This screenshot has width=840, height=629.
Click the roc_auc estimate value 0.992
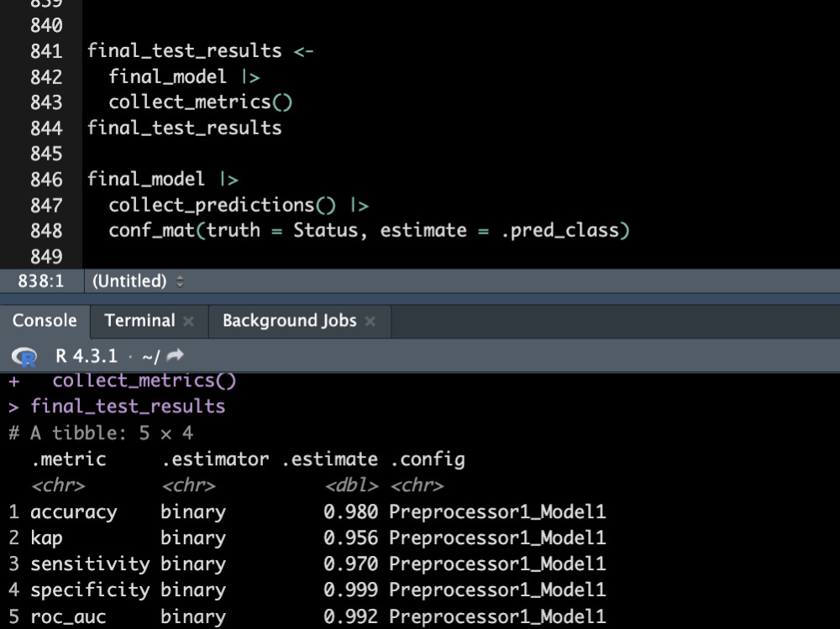351,616
